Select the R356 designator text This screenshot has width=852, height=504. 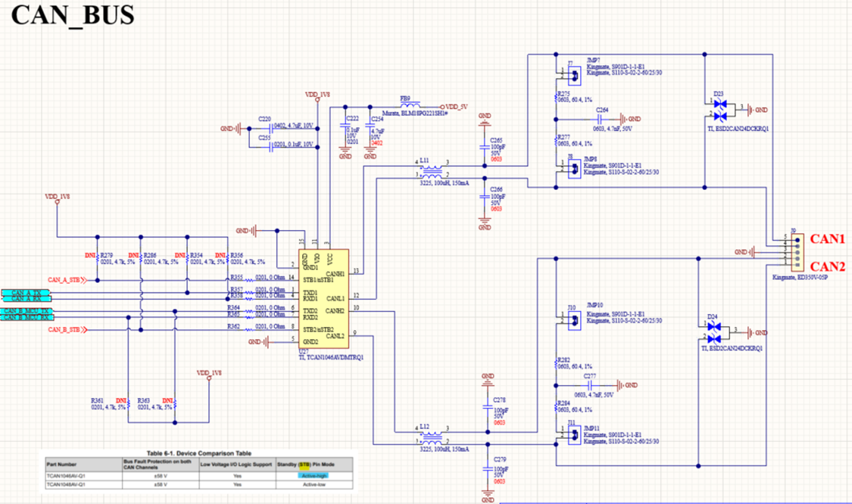click(237, 255)
